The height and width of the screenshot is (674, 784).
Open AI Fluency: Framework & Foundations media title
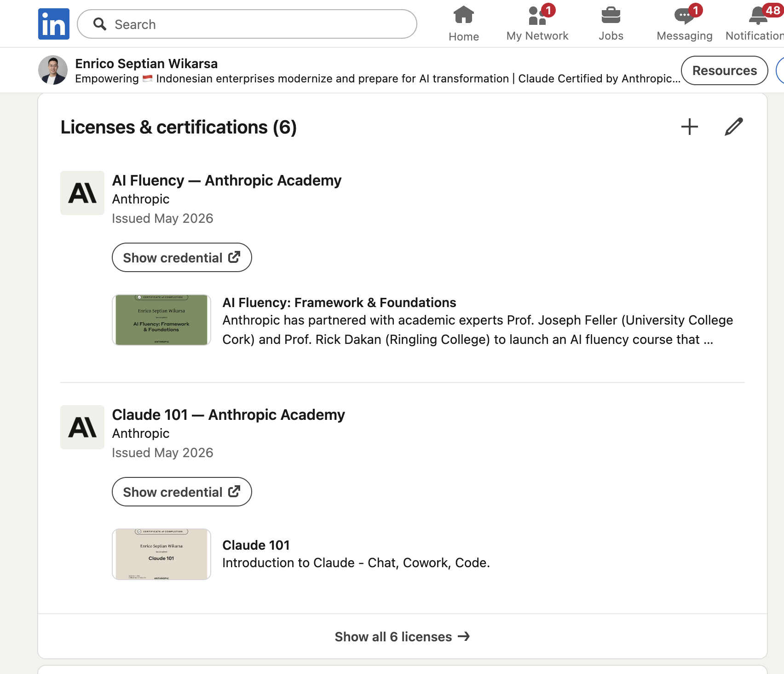339,302
